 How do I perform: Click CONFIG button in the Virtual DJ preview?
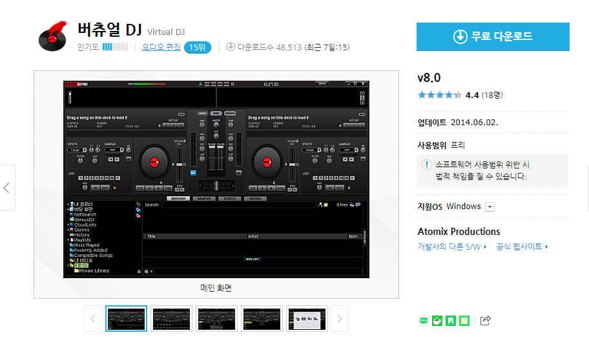click(322, 84)
